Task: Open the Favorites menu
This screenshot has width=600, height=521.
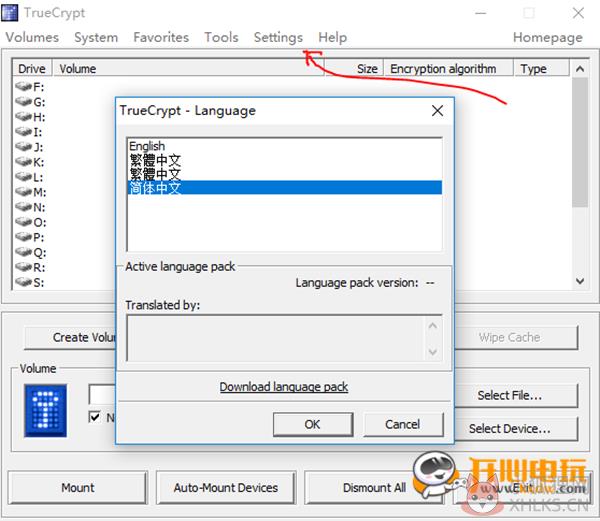Action: (x=161, y=37)
